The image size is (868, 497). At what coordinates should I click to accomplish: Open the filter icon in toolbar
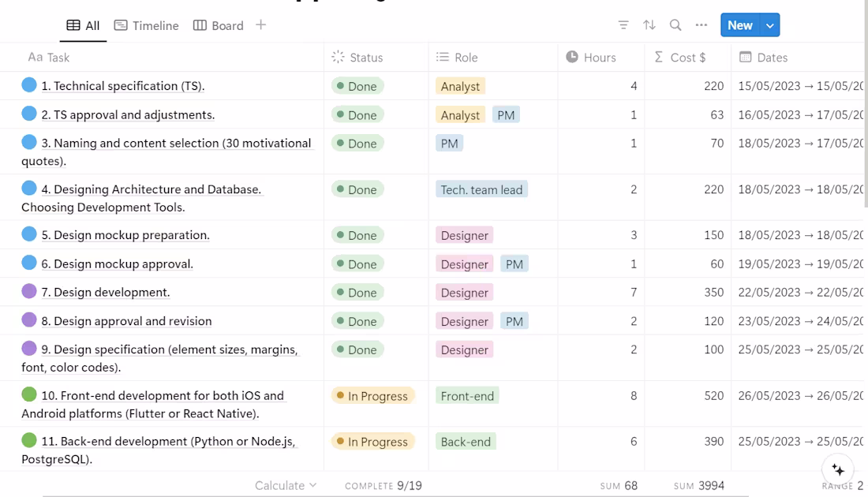tap(623, 25)
